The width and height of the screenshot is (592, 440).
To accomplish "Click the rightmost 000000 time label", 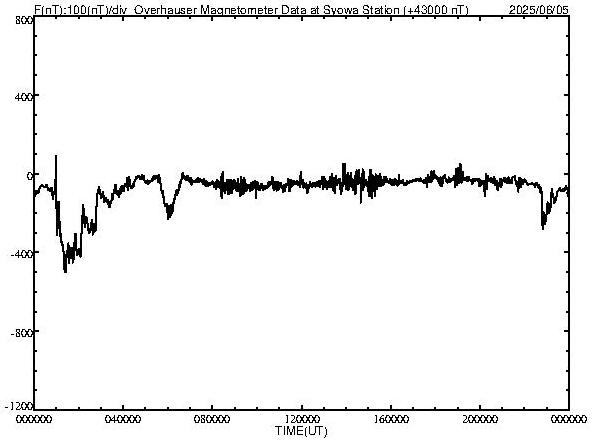I will (569, 419).
